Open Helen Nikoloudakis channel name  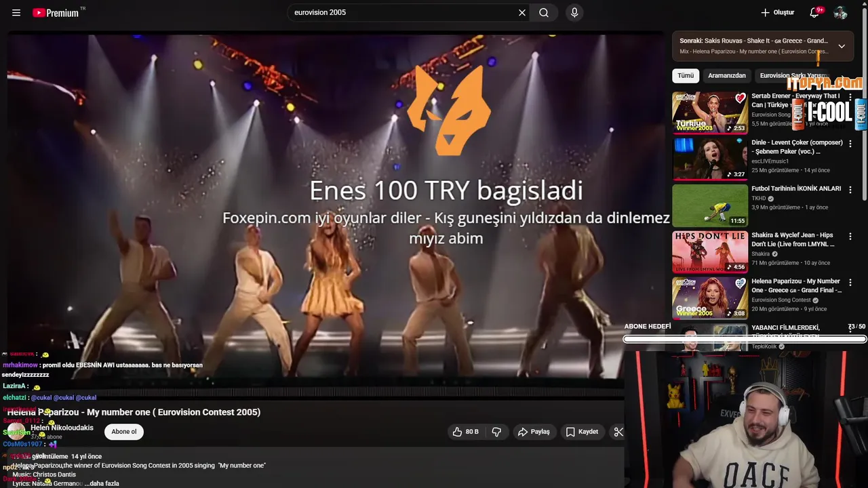click(x=62, y=428)
